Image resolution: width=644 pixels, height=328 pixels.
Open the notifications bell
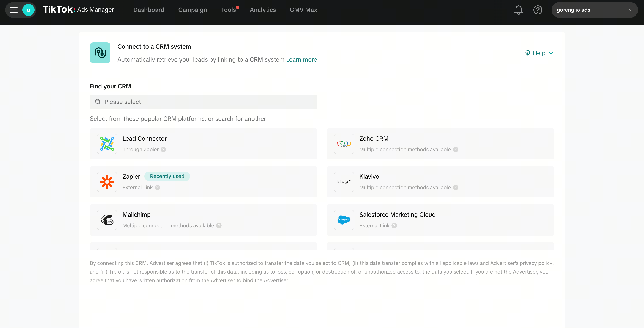pos(518,10)
